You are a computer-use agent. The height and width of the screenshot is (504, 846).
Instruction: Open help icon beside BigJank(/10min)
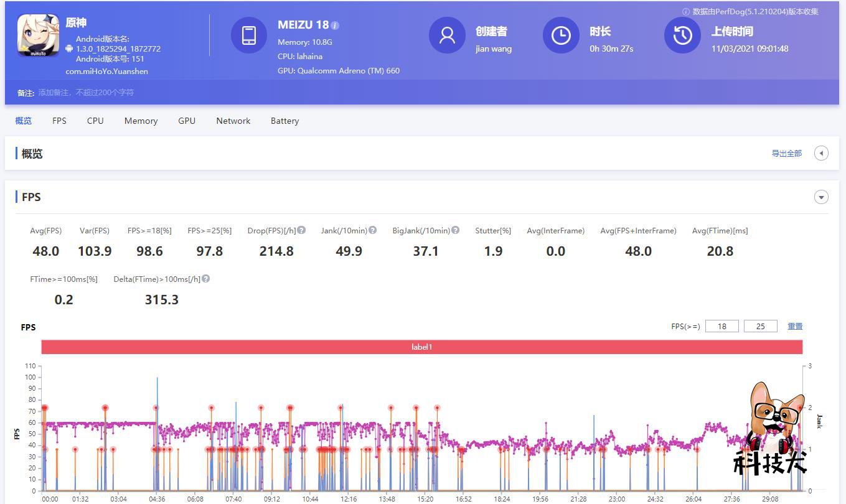455,230
